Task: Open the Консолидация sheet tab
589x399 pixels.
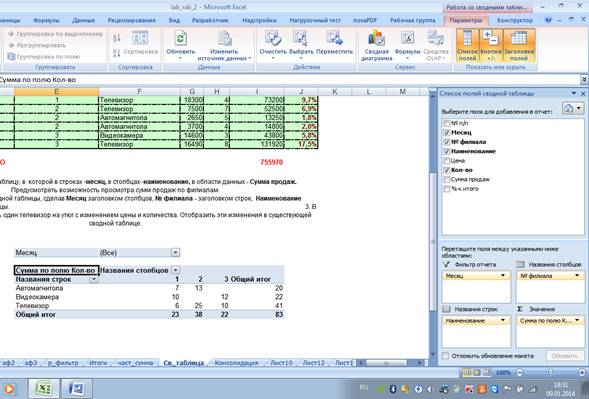Action: 236,363
